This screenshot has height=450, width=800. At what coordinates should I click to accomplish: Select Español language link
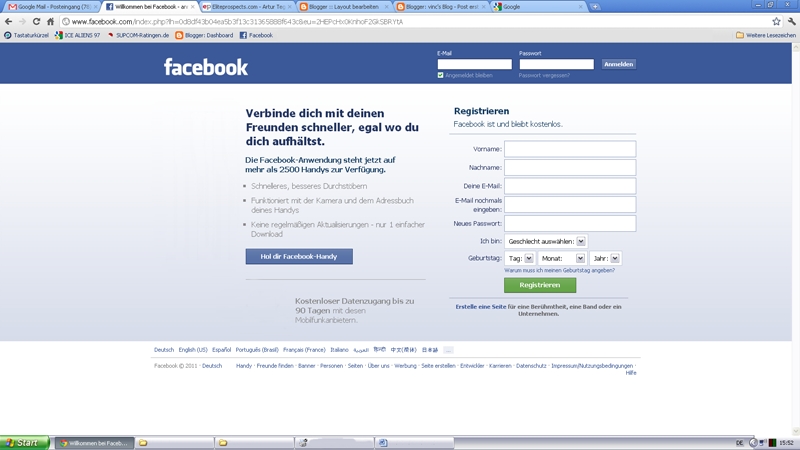(221, 350)
